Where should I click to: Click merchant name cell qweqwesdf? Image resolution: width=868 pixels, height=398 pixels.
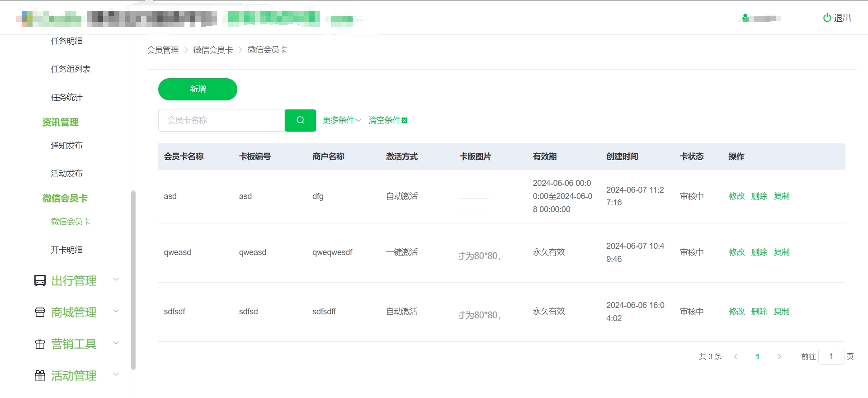point(332,252)
